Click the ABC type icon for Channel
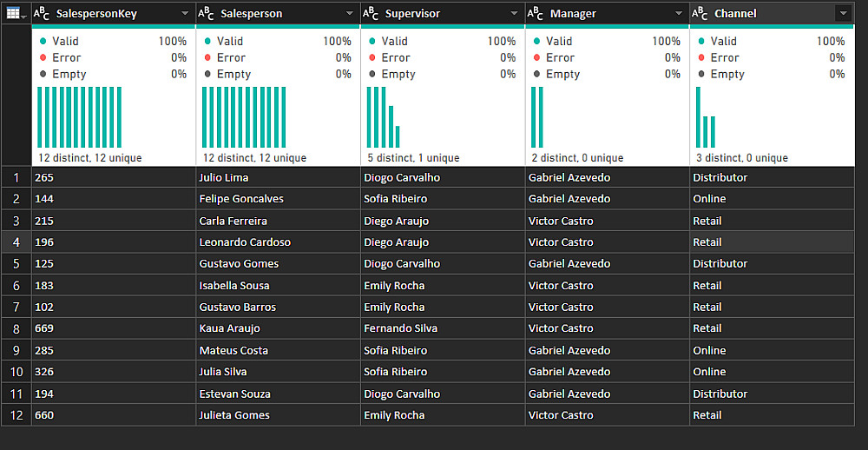This screenshot has height=450, width=868. click(x=700, y=14)
